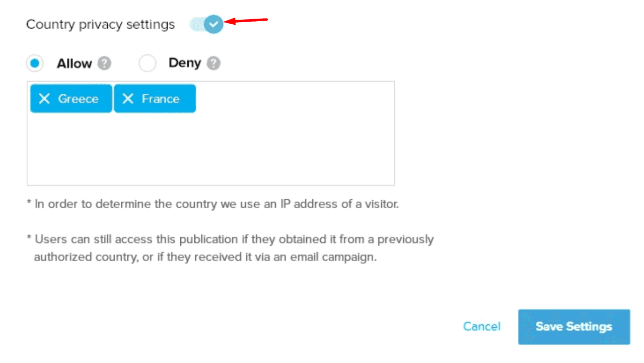Click the checkmark knob of the privacy toggle
The height and width of the screenshot is (363, 644).
click(x=213, y=24)
